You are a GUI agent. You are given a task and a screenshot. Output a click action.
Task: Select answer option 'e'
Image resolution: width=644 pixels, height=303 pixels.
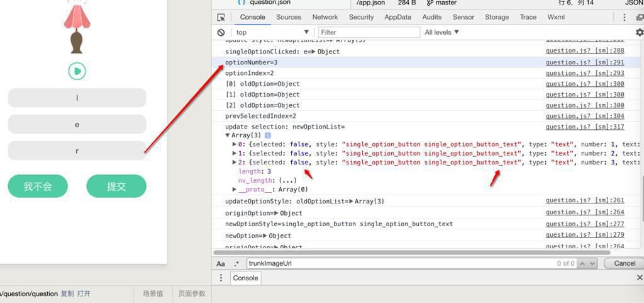(77, 124)
